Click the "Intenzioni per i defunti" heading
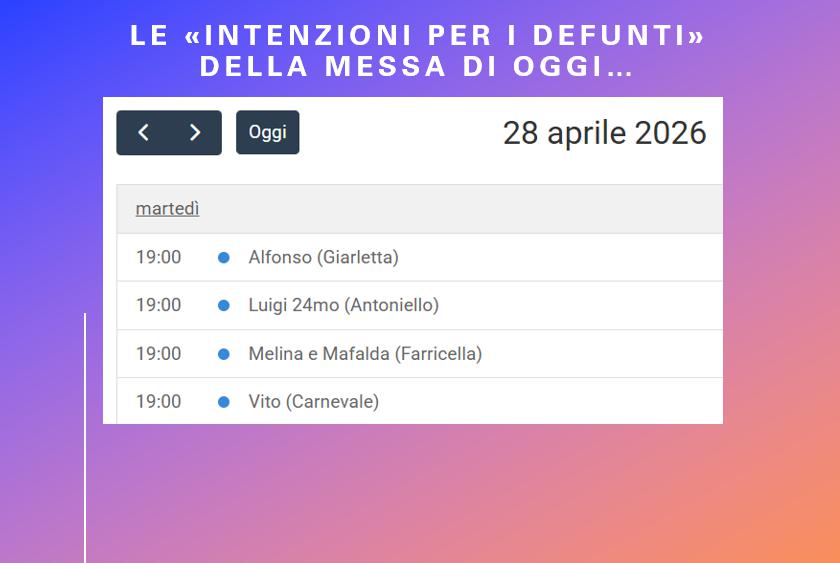840x563 pixels. [x=418, y=36]
